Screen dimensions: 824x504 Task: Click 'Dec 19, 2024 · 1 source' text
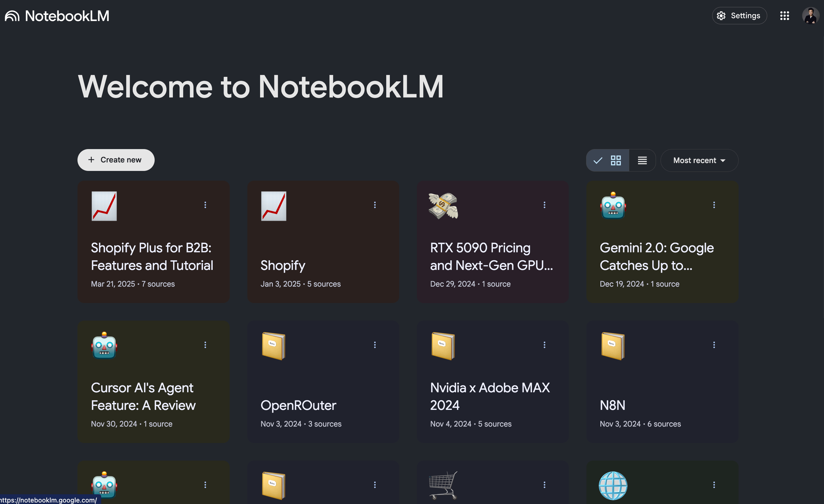pos(639,284)
